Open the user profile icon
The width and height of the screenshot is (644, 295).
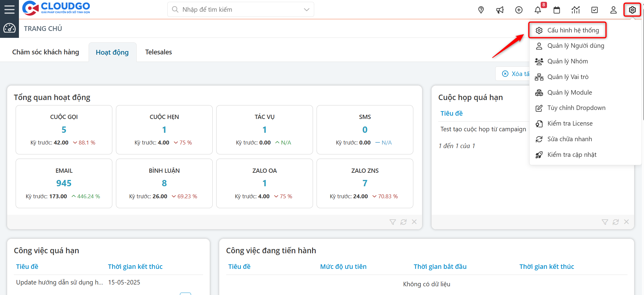click(613, 10)
